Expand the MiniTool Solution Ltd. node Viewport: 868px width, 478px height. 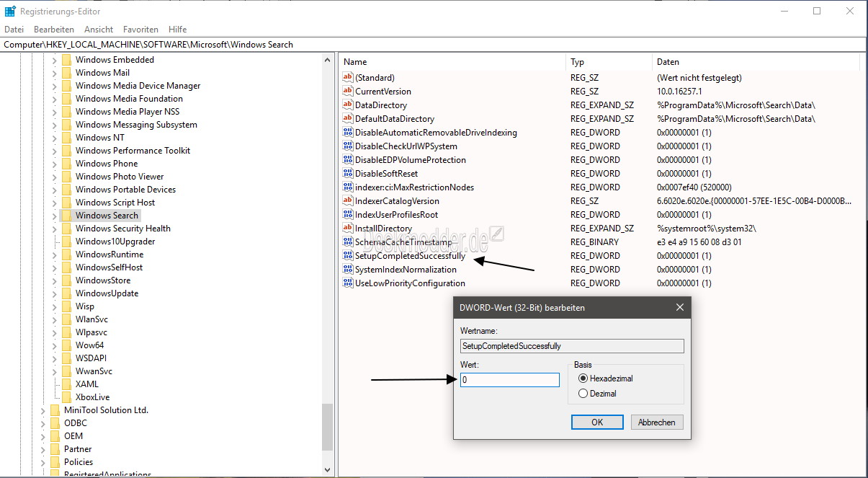point(42,410)
